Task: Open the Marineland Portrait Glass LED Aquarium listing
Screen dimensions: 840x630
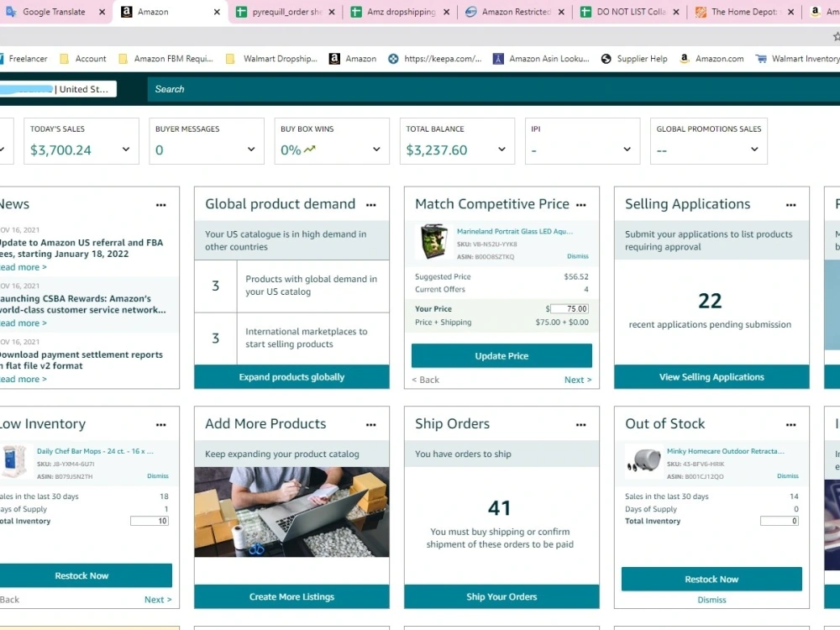Action: (x=514, y=232)
